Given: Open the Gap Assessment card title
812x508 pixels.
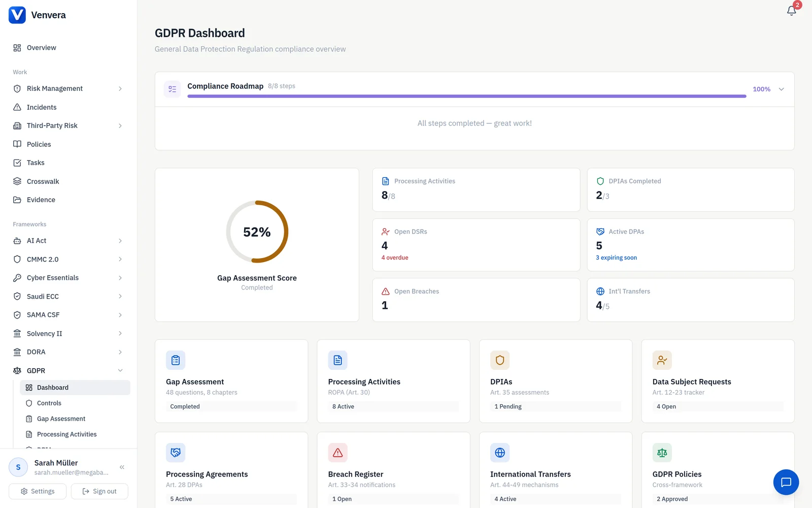Looking at the screenshot, I should click(195, 382).
